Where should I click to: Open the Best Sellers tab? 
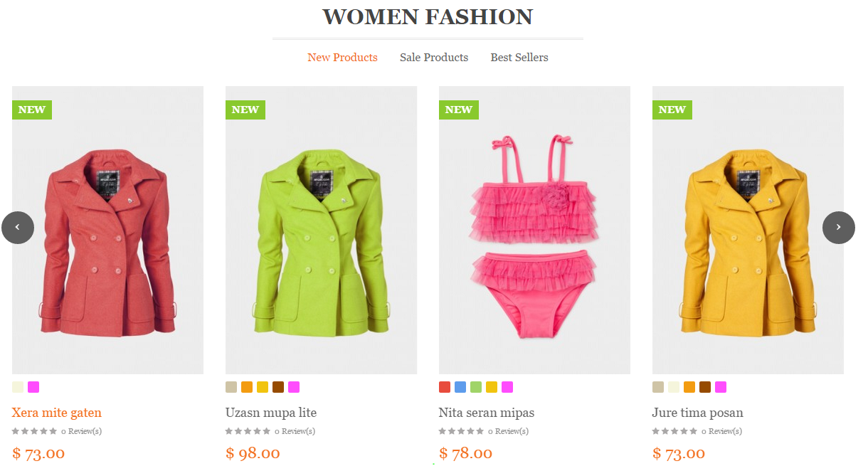[519, 58]
